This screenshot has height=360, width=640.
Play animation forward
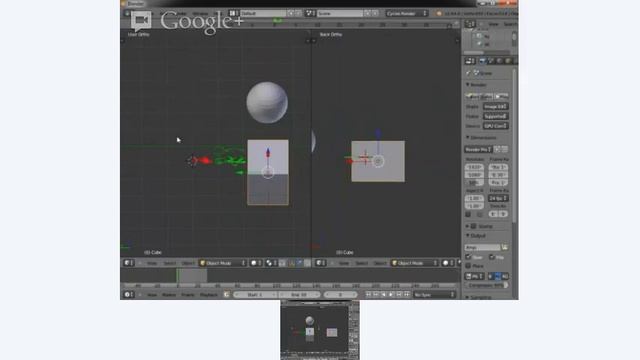point(391,294)
